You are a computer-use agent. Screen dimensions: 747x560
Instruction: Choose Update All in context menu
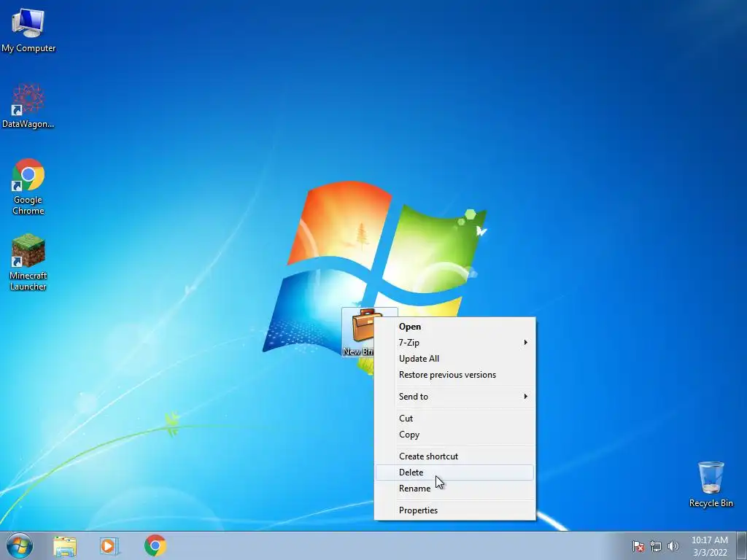(455, 359)
